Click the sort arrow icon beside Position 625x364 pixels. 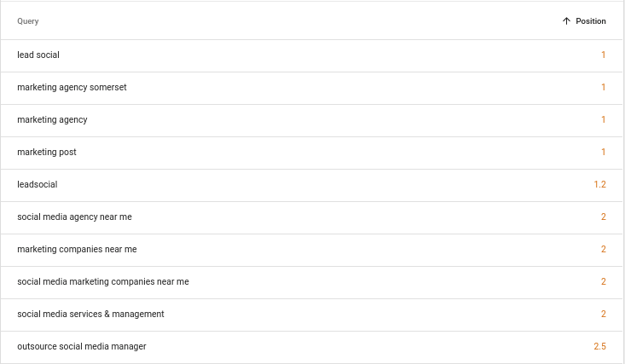coord(566,21)
